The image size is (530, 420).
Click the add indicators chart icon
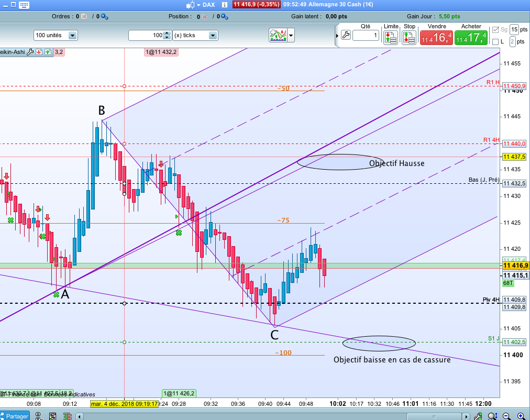coord(278,35)
